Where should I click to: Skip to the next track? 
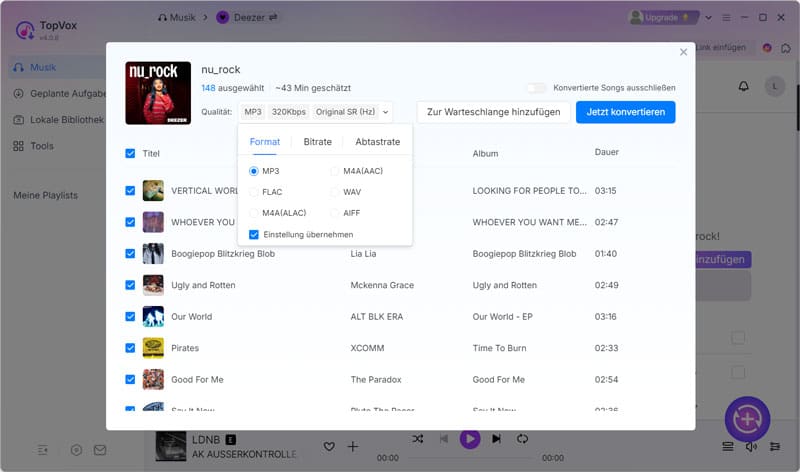[496, 438]
